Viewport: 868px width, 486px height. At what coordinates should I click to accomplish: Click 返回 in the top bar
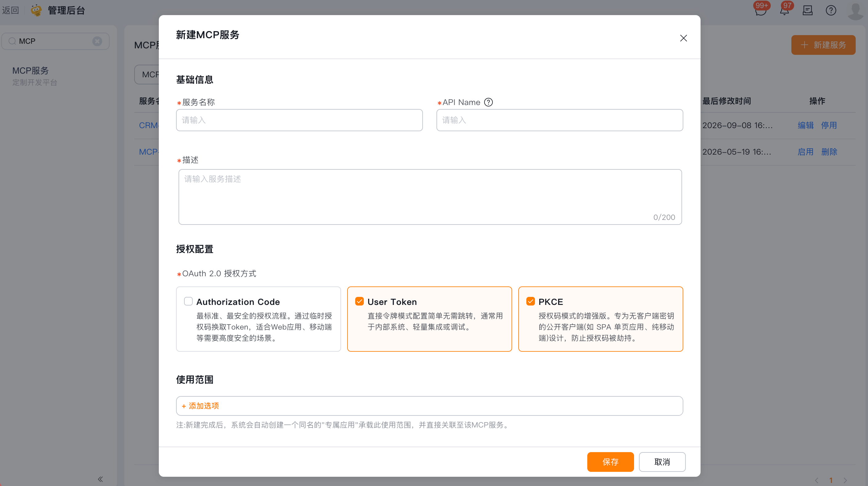point(10,10)
